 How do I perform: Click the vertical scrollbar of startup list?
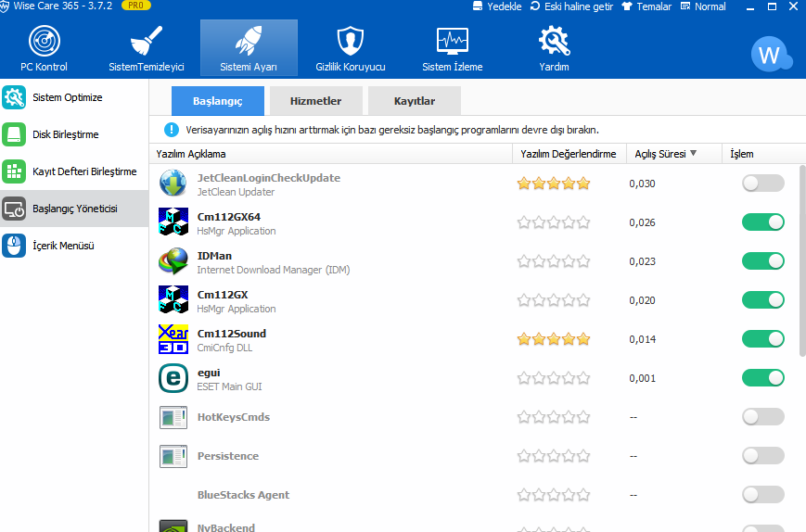802,260
